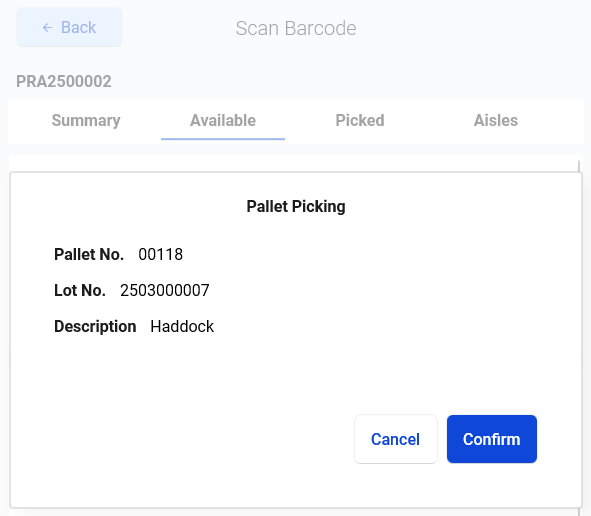
Task: Switch to the Summary tab
Action: tap(86, 121)
